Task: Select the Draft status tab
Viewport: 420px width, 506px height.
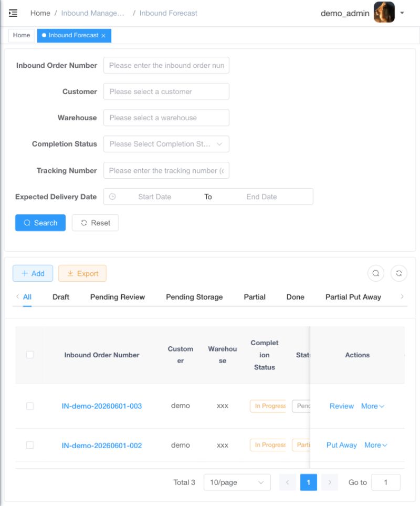Action: [x=60, y=297]
